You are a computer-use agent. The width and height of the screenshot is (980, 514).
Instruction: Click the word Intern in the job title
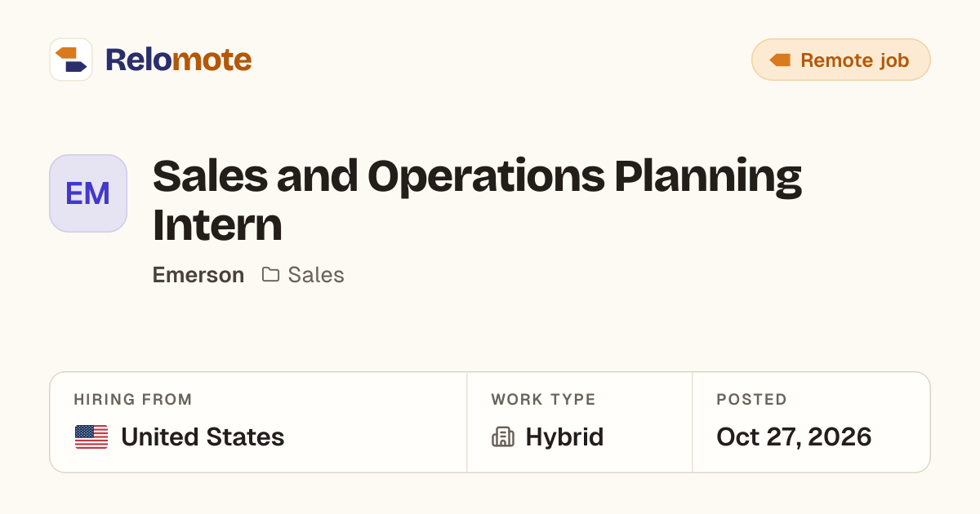point(217,225)
